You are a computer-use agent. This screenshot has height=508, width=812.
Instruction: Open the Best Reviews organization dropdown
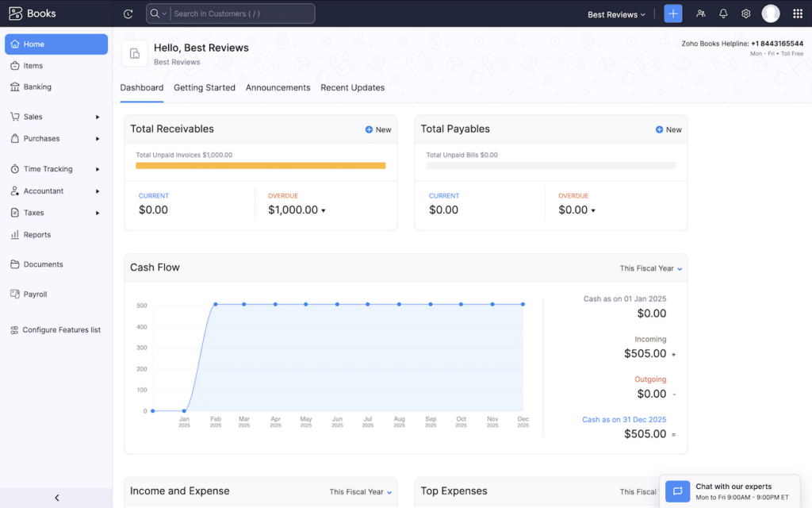616,13
